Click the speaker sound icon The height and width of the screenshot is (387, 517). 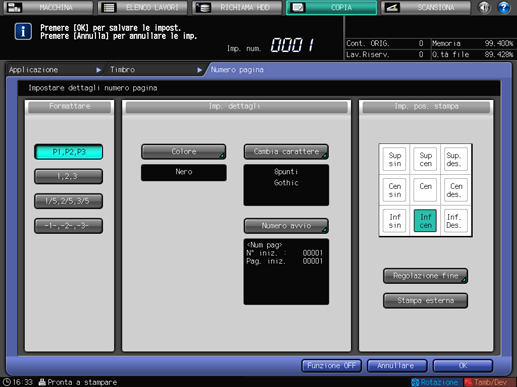tap(484, 7)
